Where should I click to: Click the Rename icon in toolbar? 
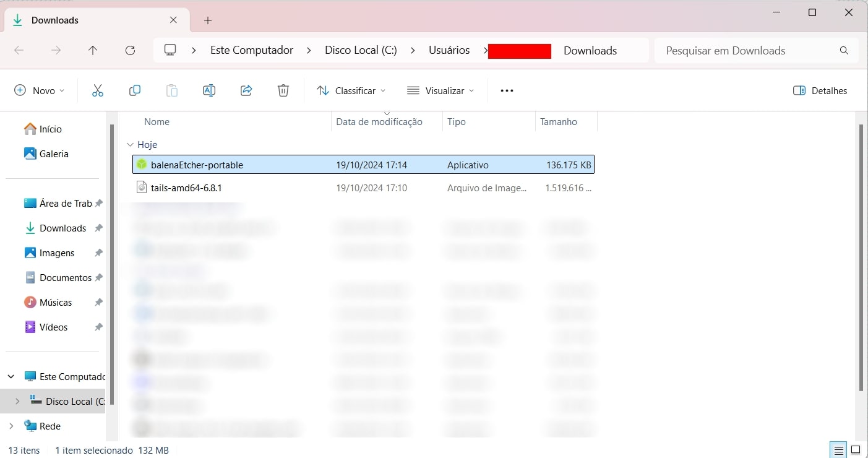pos(209,90)
